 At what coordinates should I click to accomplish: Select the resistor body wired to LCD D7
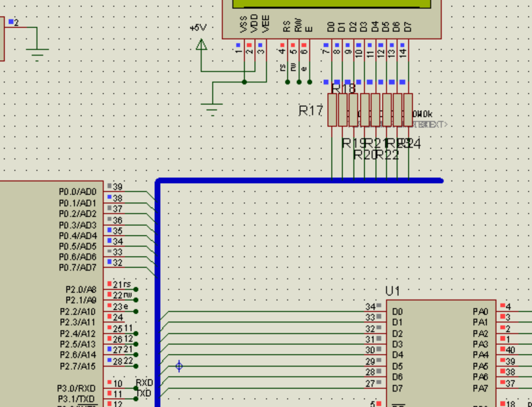click(x=408, y=110)
